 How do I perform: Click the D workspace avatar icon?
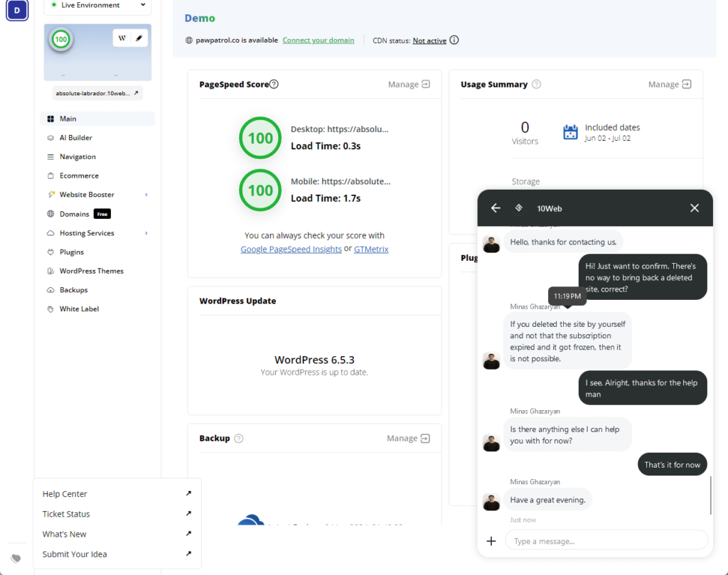tap(17, 10)
